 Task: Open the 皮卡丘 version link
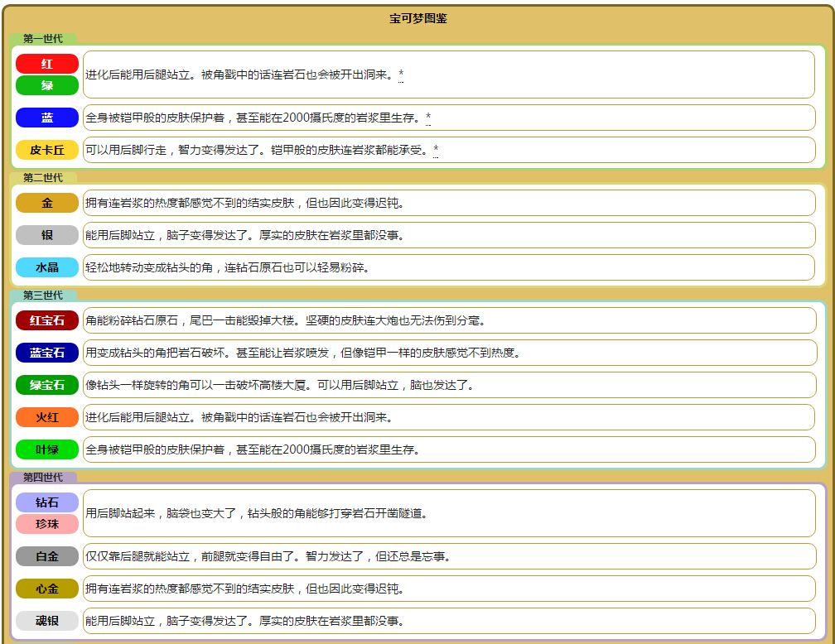point(47,150)
